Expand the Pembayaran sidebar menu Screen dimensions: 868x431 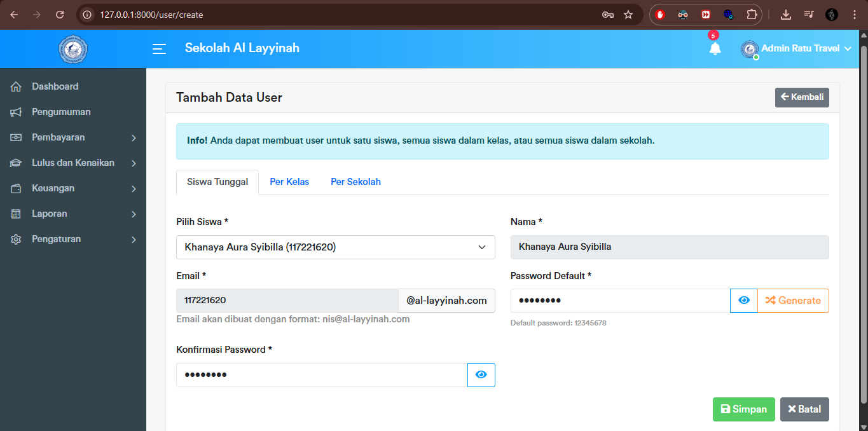pos(73,137)
